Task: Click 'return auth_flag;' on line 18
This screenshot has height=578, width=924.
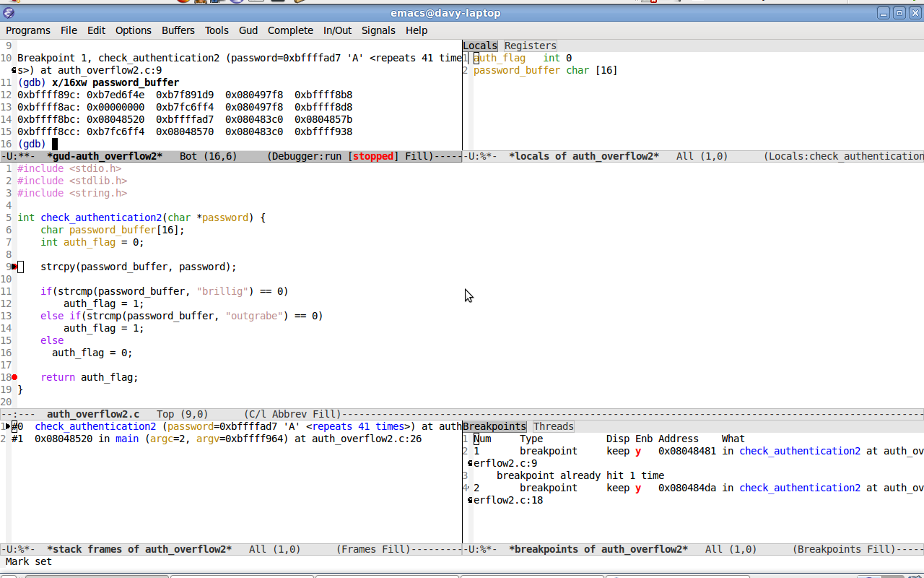Action: [x=90, y=377]
